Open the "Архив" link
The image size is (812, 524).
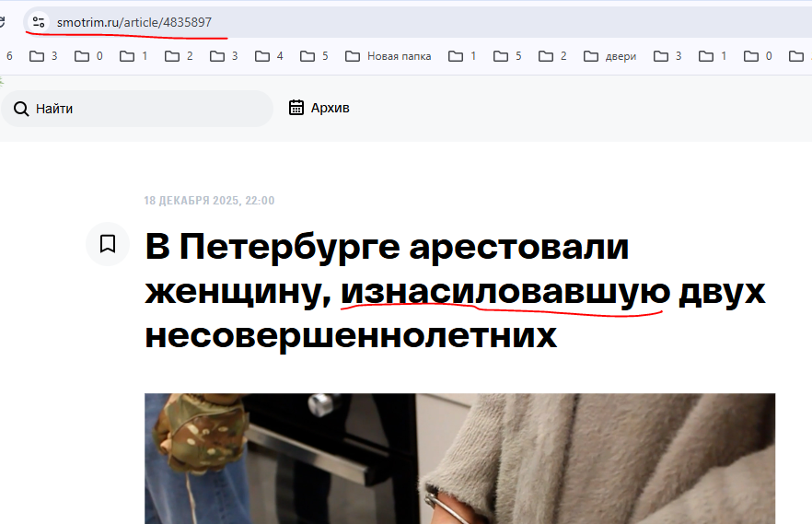pos(330,108)
